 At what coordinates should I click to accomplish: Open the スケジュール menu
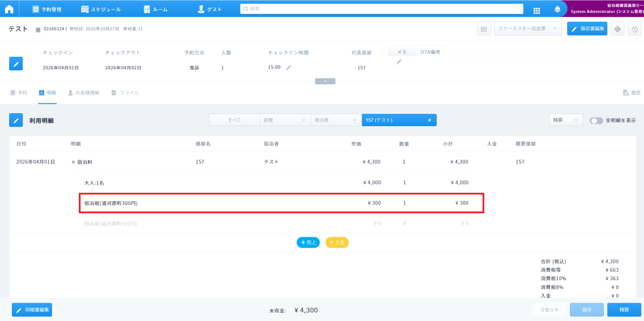101,9
